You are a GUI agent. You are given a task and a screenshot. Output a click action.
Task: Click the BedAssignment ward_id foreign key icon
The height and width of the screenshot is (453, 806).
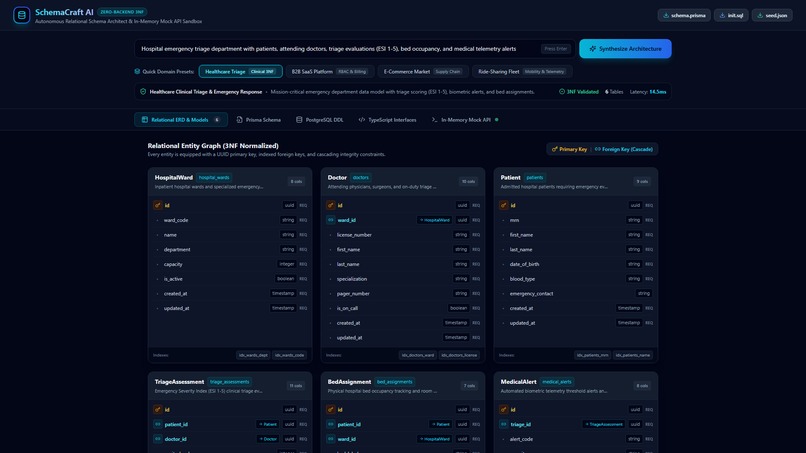pyautogui.click(x=331, y=439)
